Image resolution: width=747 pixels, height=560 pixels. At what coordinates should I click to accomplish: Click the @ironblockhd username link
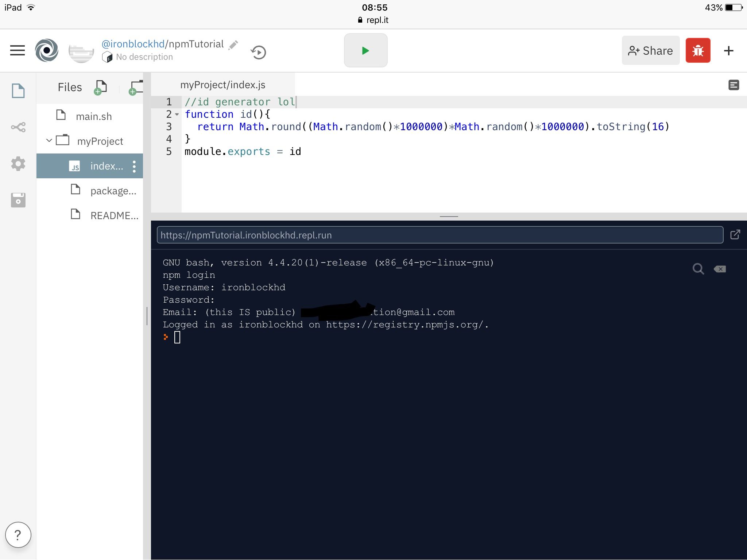tap(133, 44)
